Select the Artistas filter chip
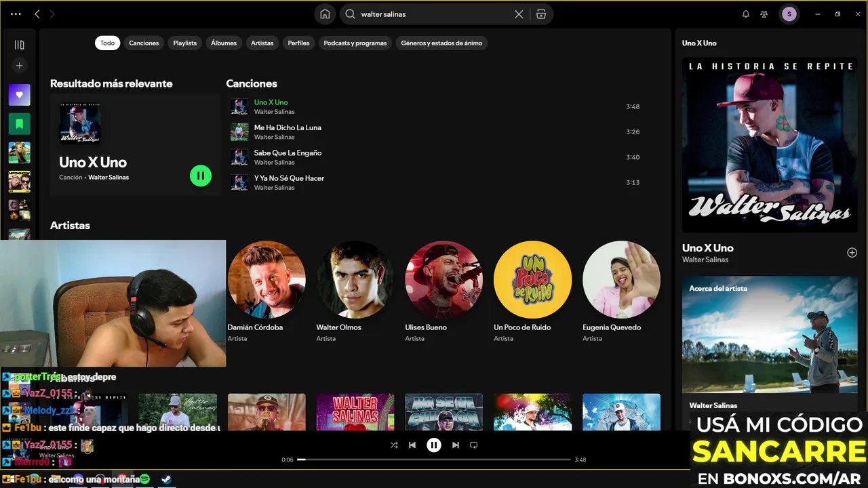868x488 pixels. point(262,43)
